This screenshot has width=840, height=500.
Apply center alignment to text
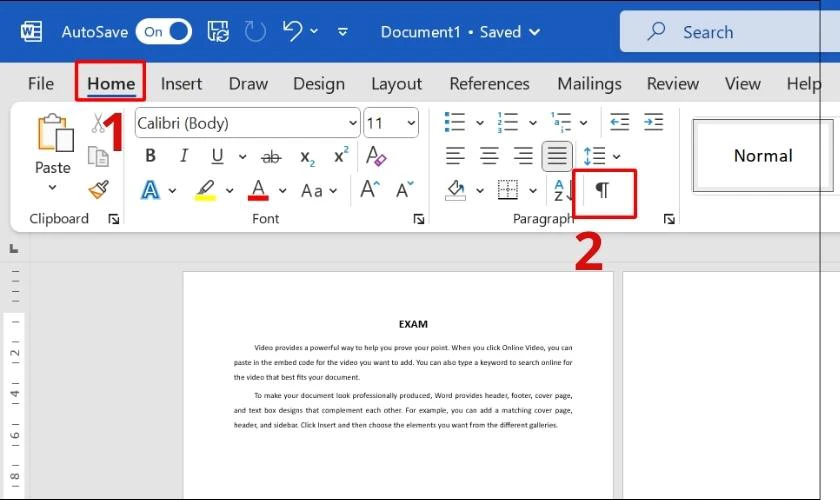coord(489,156)
